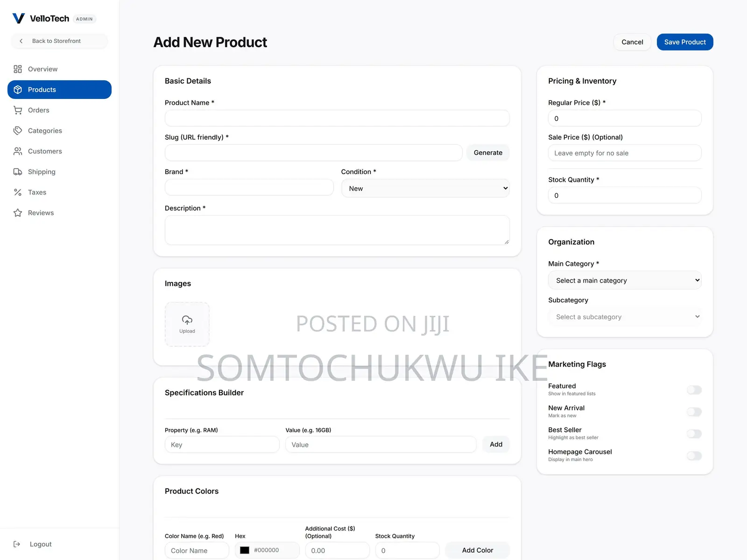Expand the Main Category dropdown

(x=625, y=280)
